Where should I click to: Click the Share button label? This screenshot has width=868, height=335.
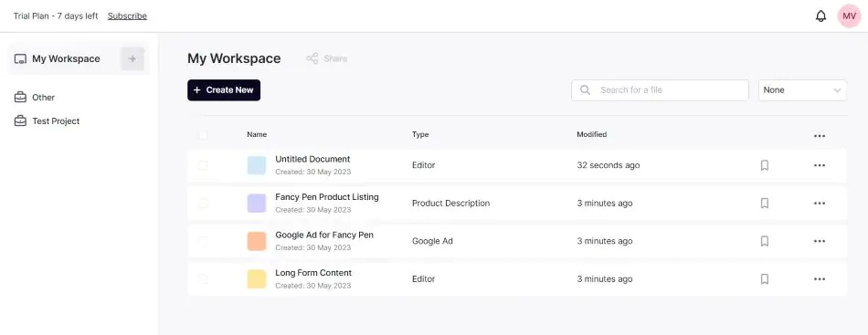[x=335, y=58]
